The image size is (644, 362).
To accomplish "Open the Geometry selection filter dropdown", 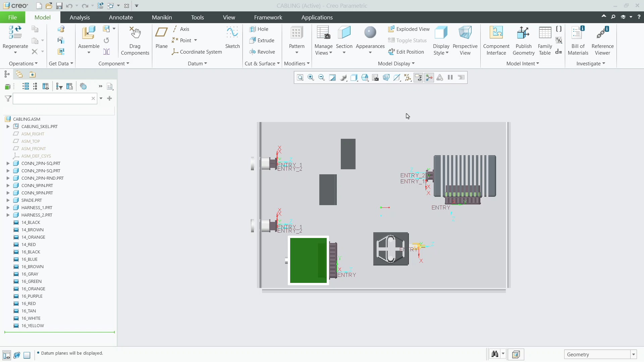I will pyautogui.click(x=633, y=355).
